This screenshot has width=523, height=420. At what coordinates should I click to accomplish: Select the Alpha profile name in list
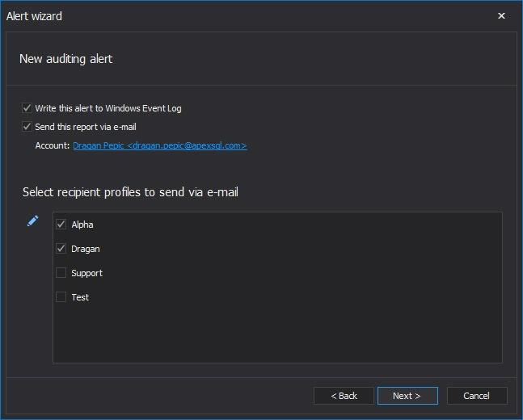[82, 225]
